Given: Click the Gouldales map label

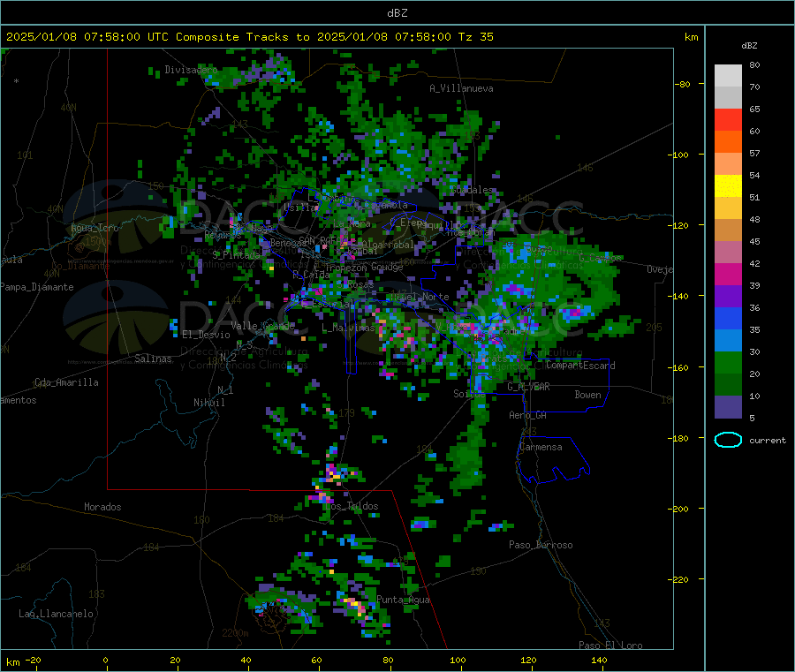Looking at the screenshot, I should tap(472, 190).
